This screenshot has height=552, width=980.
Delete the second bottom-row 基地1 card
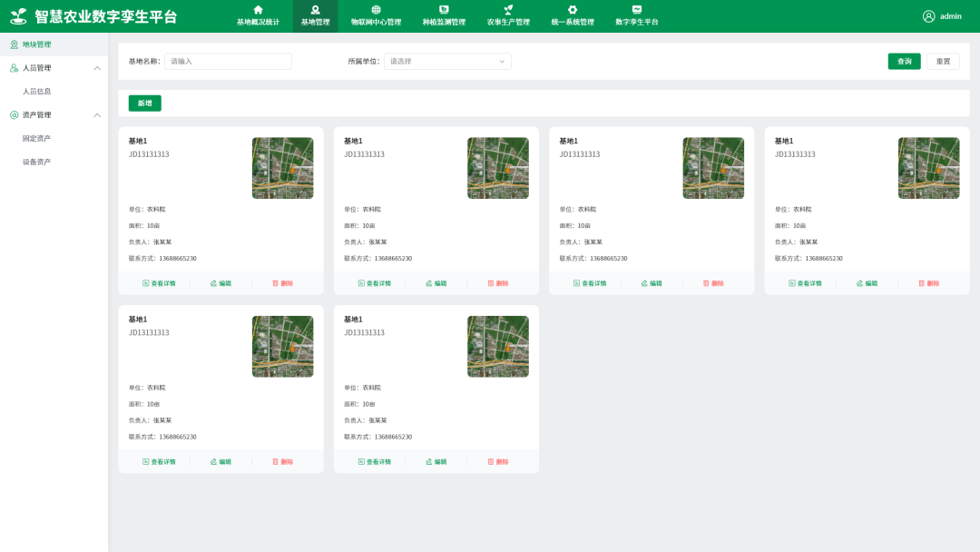click(x=498, y=461)
